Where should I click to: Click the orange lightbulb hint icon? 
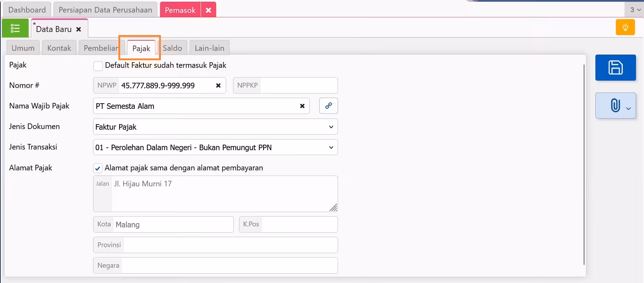click(x=625, y=27)
